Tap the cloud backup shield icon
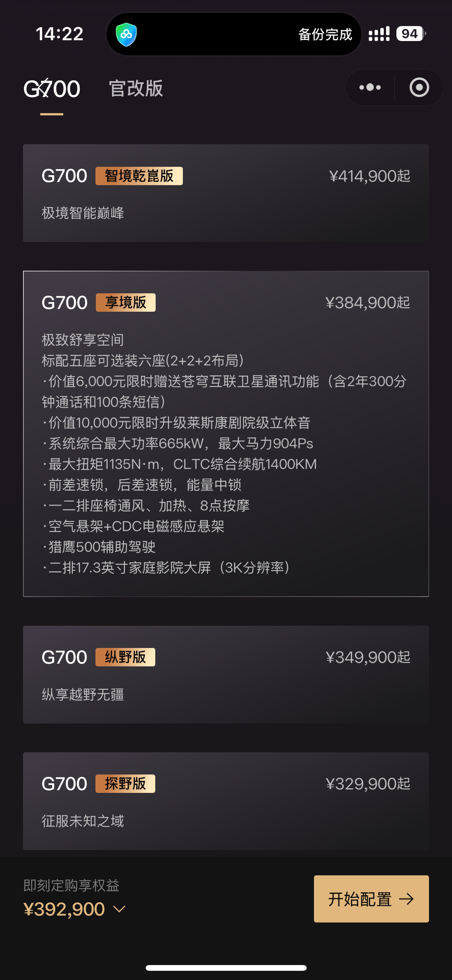 (x=127, y=35)
